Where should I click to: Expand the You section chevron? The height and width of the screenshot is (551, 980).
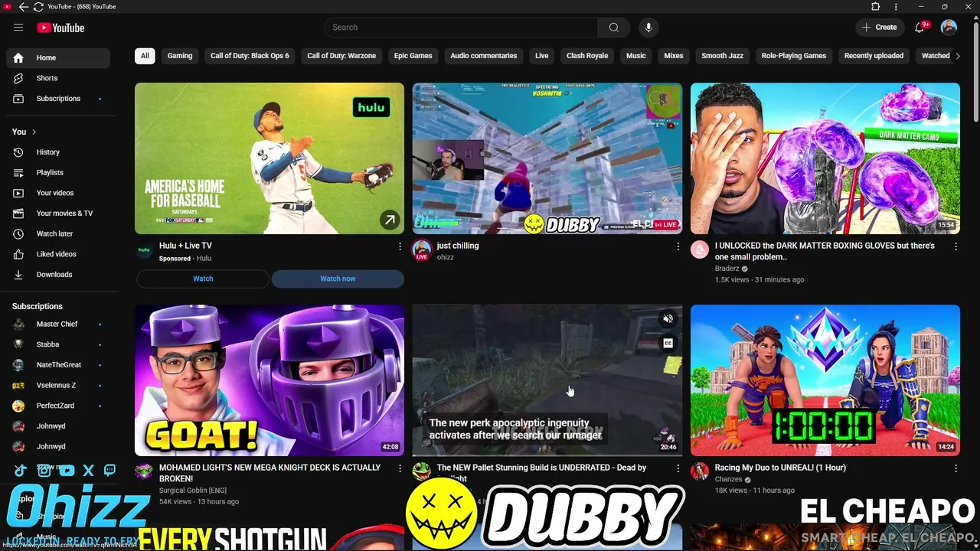pos(34,132)
